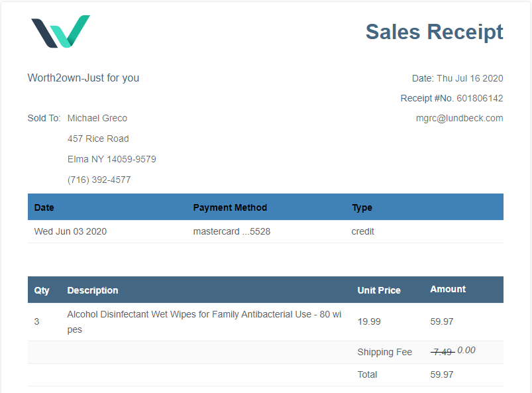Click the Unit Price column header

pyautogui.click(x=379, y=290)
